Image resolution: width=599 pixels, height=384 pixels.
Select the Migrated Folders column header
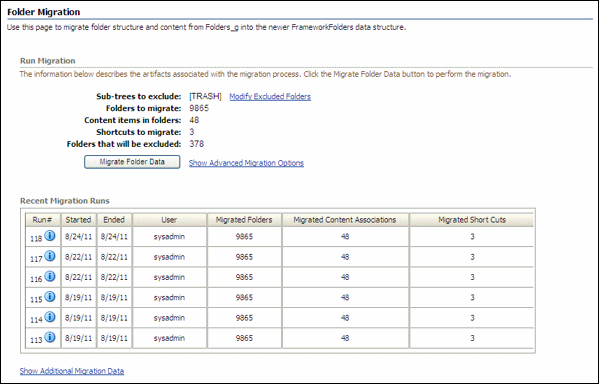244,220
